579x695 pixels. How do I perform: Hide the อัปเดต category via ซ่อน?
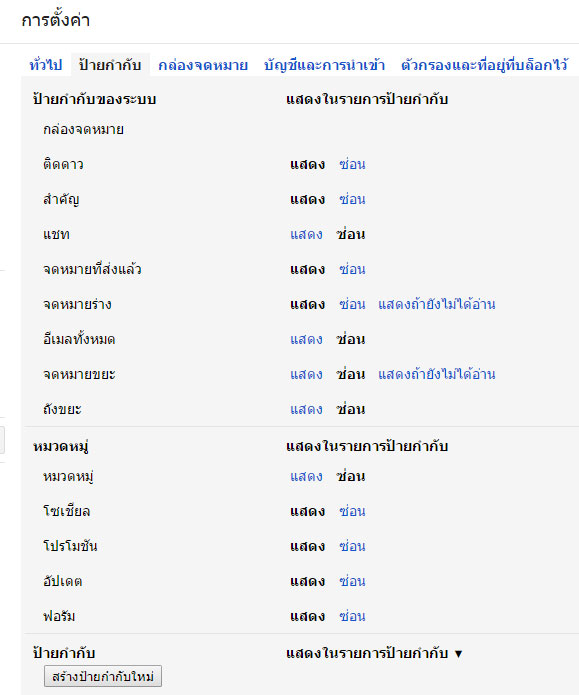pyautogui.click(x=352, y=582)
